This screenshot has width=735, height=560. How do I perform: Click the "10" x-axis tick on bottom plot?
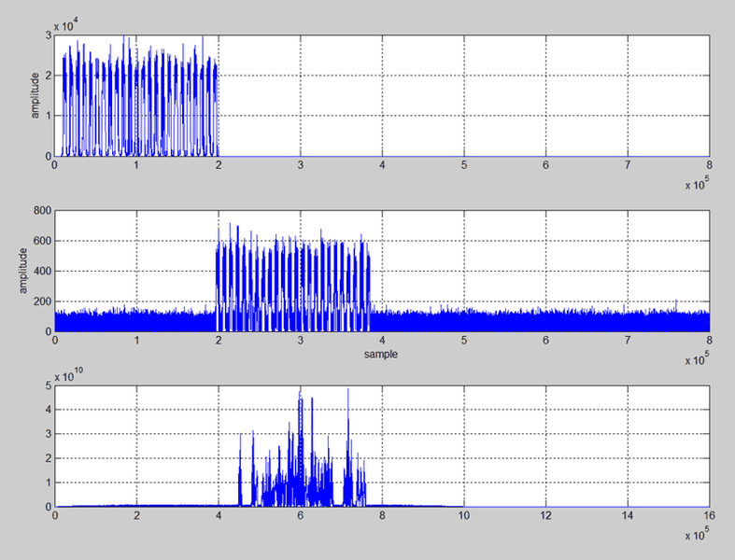pyautogui.click(x=464, y=515)
